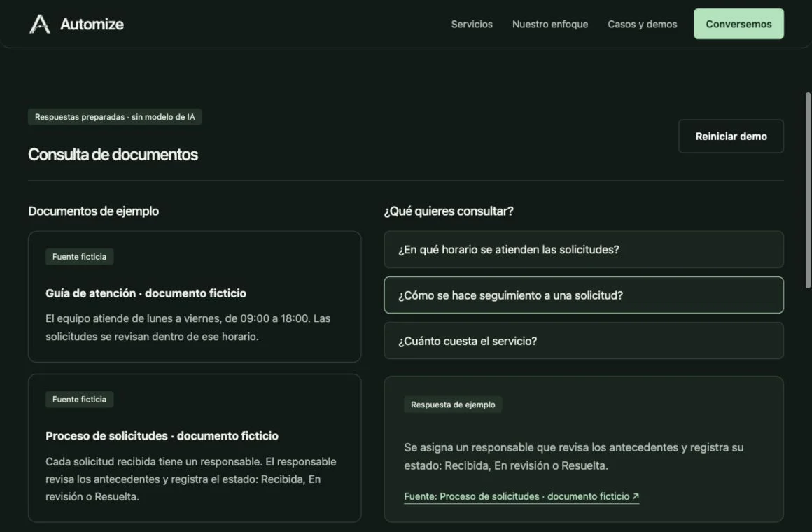Click the Guía de atención document title

pyautogui.click(x=146, y=293)
